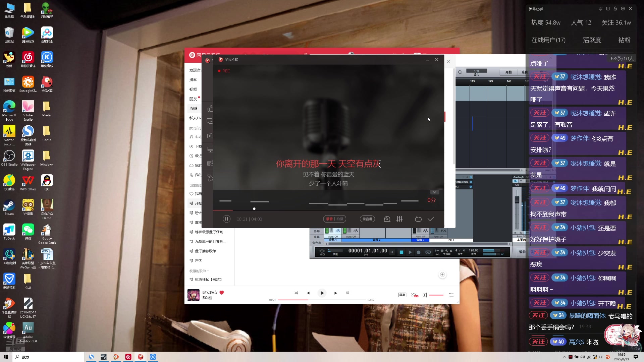644x362 pixels.
Task: Adjust the NetEase volume slider
Action: pos(436,295)
